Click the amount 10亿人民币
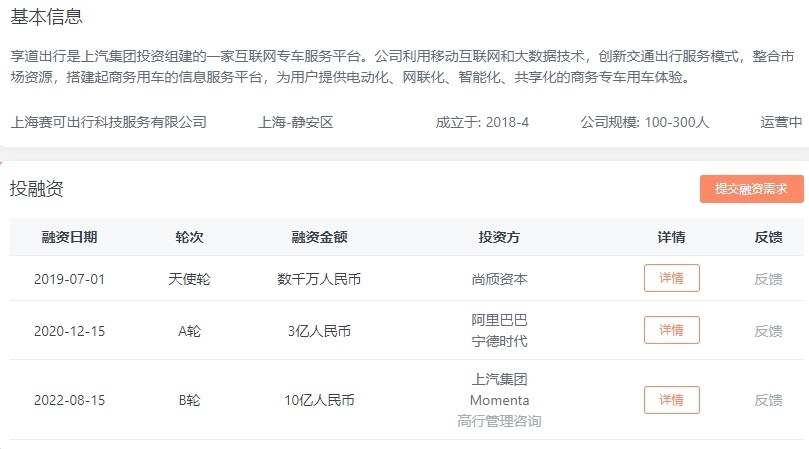The height and width of the screenshot is (449, 809). point(319,400)
